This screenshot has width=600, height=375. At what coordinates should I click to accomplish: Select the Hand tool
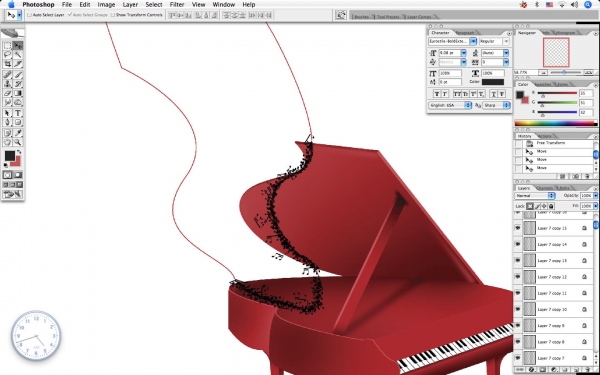point(7,142)
